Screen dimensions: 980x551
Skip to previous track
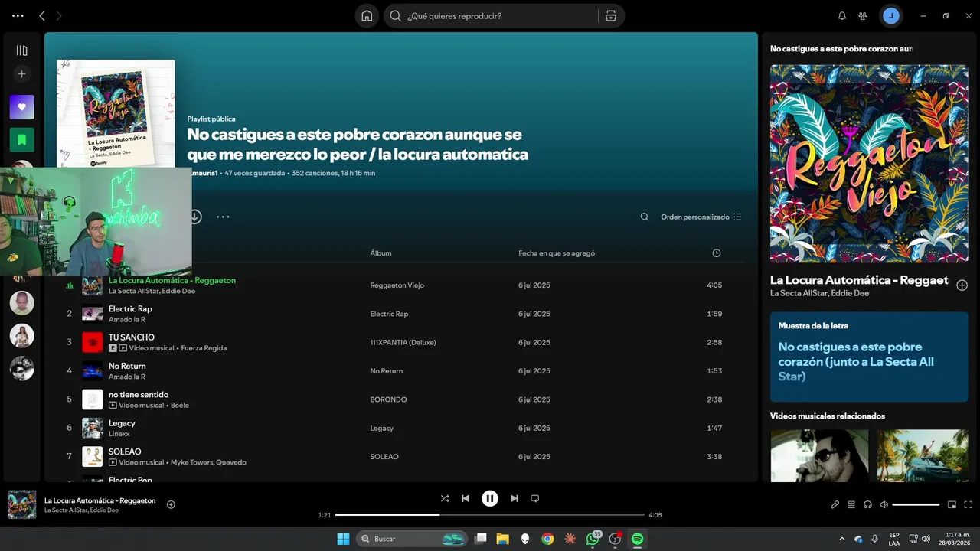(465, 498)
